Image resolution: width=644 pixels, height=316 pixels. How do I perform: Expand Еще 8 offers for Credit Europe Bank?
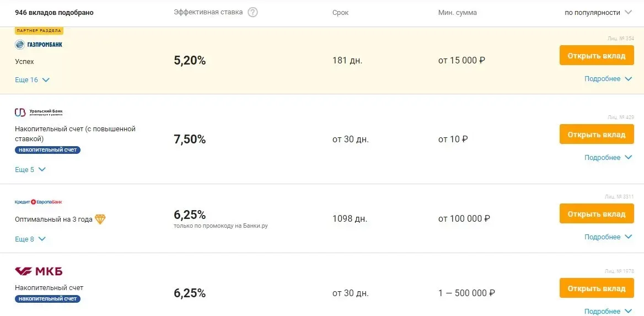[30, 239]
